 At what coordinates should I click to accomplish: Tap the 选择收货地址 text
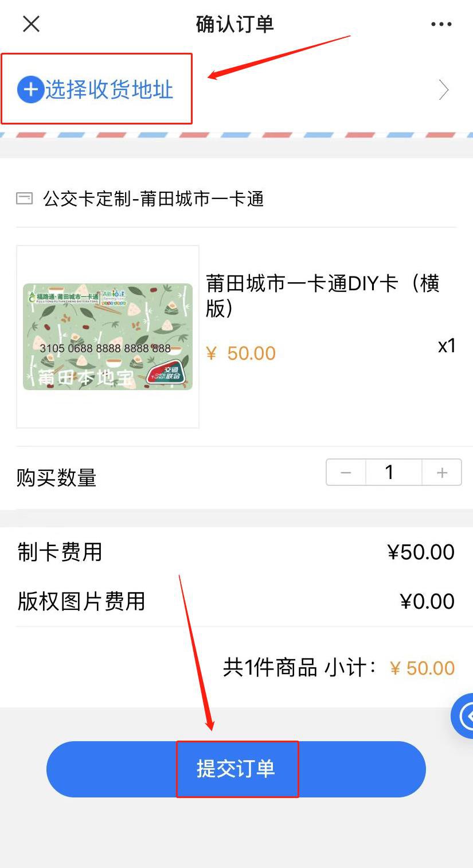tap(109, 89)
